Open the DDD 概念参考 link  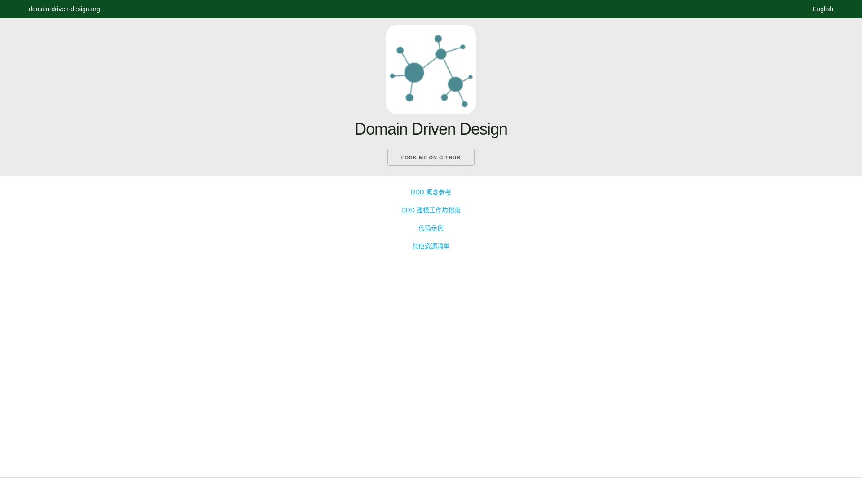tap(431, 192)
